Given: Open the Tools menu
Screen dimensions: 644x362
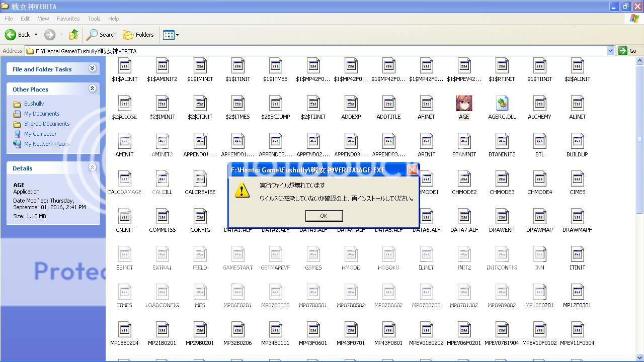Looking at the screenshot, I should pyautogui.click(x=94, y=19).
